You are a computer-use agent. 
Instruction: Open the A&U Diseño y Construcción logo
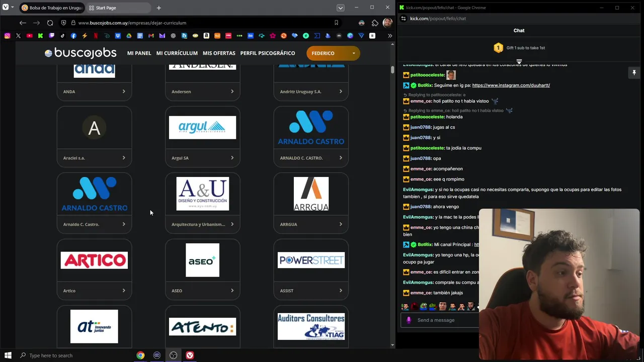click(202, 194)
